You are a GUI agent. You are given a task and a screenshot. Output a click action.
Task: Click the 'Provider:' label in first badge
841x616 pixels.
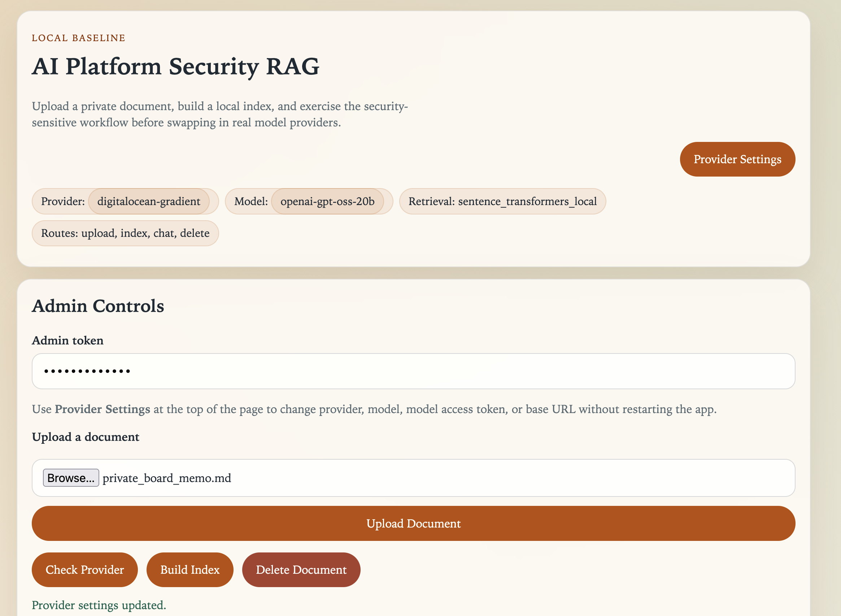tap(63, 201)
